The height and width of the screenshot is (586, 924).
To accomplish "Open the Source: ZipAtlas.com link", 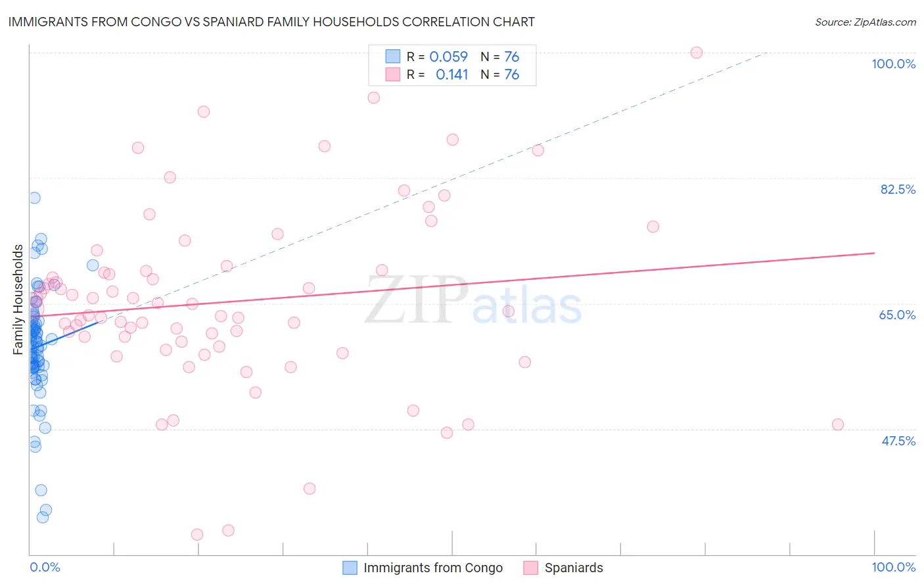I will 866,22.
